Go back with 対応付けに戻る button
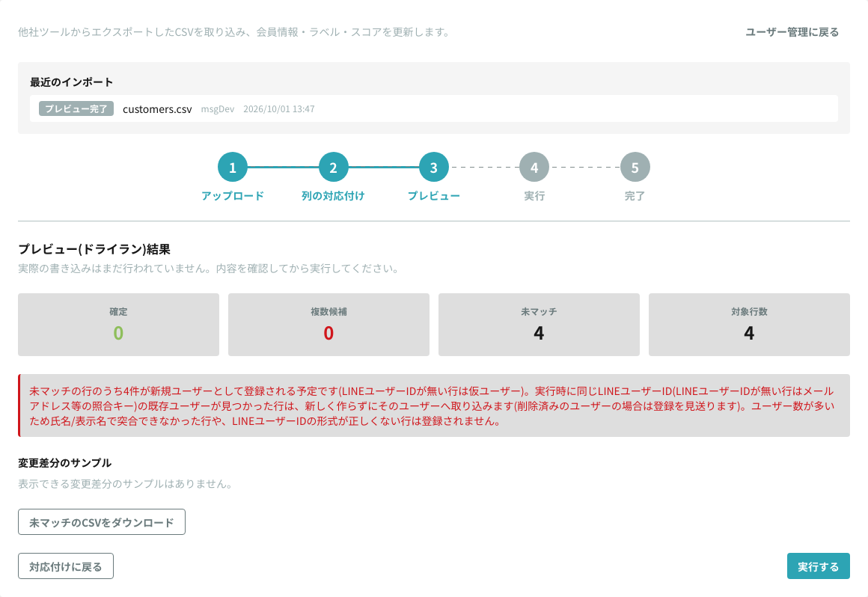This screenshot has height=597, width=868. point(66,566)
